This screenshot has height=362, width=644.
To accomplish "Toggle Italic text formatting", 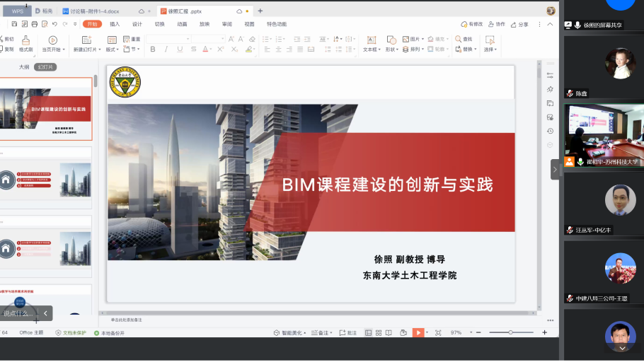I will click(166, 49).
